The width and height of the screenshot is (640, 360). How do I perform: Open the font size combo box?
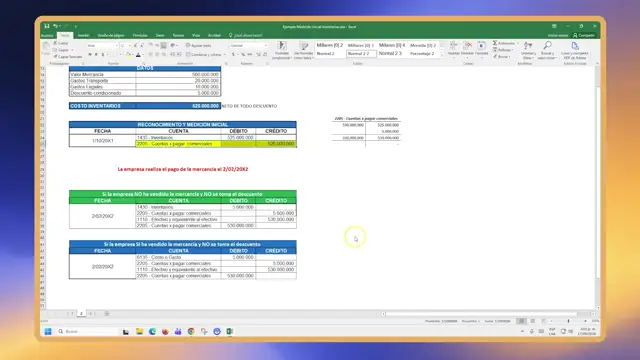coord(125,46)
